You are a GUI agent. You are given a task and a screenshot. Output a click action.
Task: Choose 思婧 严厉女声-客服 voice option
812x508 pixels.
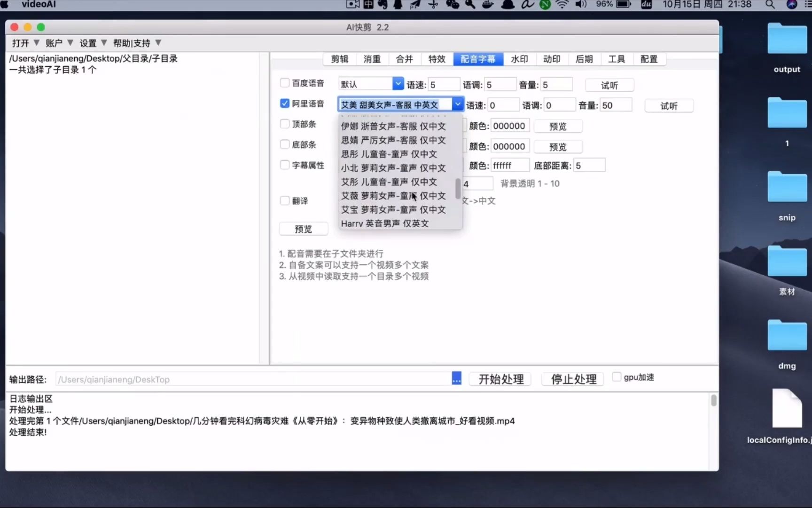[x=393, y=140]
